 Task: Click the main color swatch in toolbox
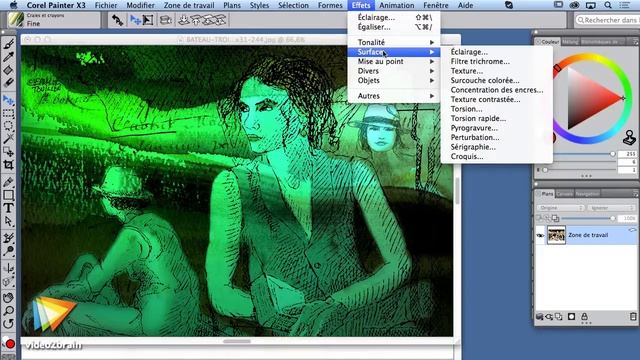coord(10,344)
